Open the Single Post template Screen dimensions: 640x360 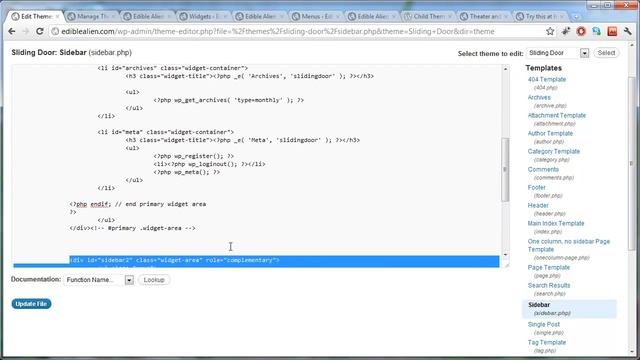[543, 324]
